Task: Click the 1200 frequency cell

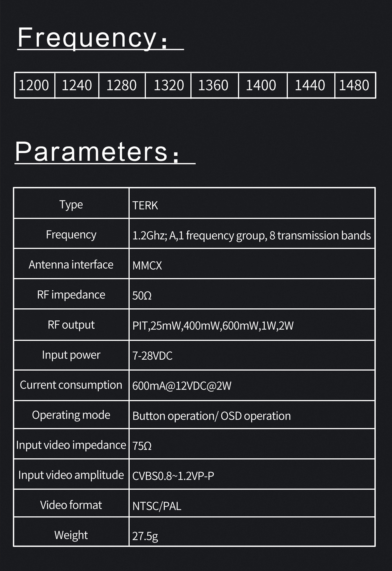Action: [x=35, y=85]
